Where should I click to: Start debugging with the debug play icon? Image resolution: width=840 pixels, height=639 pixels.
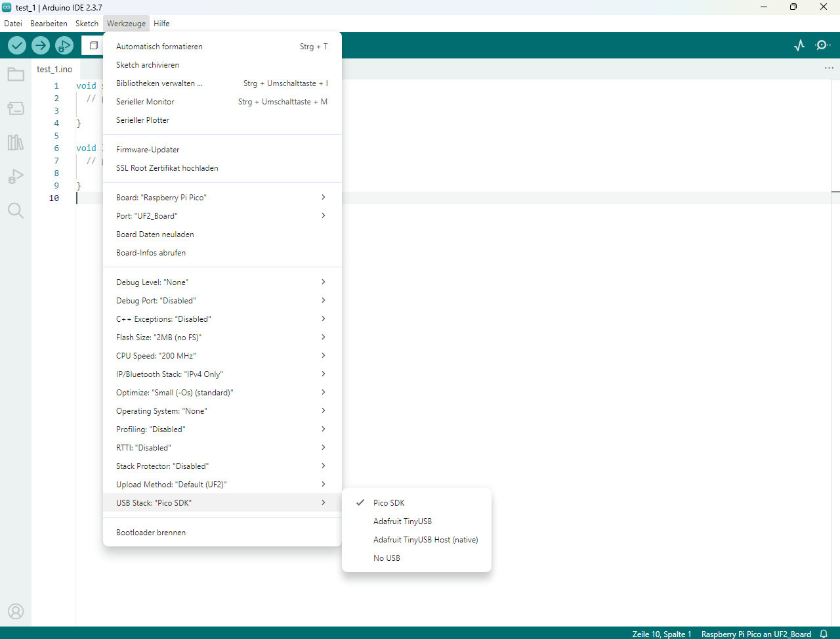pos(64,45)
